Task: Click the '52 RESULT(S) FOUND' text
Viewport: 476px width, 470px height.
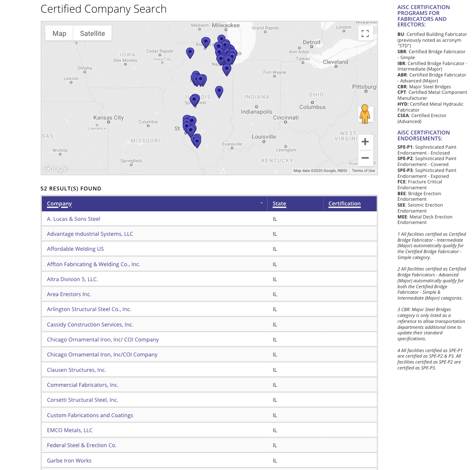Action: (x=71, y=188)
